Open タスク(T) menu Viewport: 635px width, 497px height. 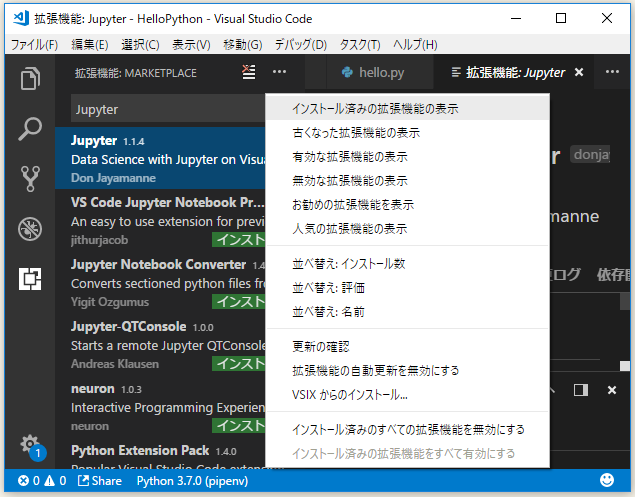[x=360, y=45]
